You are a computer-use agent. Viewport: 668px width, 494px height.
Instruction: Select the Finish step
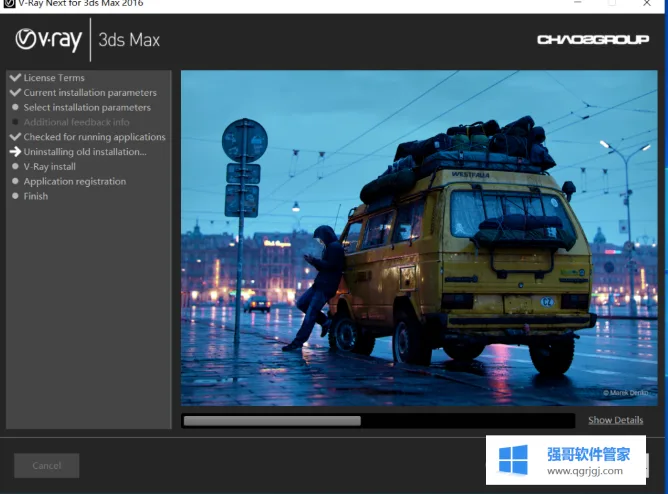point(36,196)
